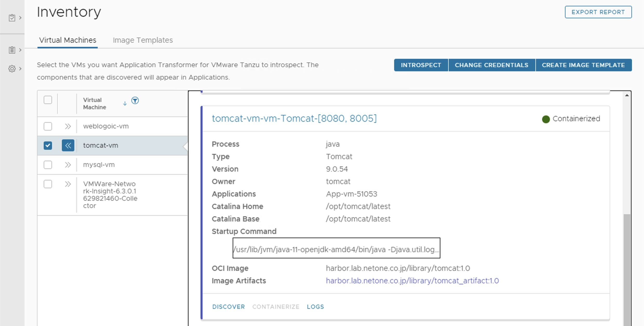The width and height of the screenshot is (644, 326).
Task: Click the Containerized status label
Action: [x=576, y=119]
